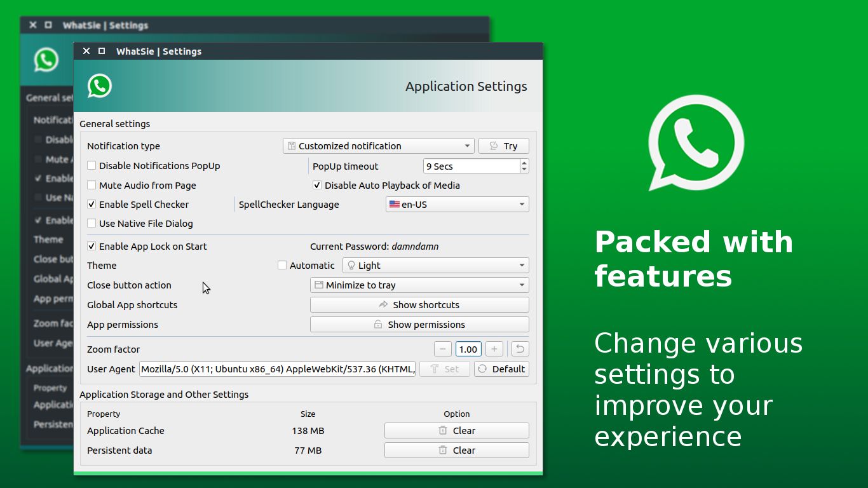Click the Default user agent button
Image resolution: width=868 pixels, height=488 pixels.
click(x=501, y=369)
